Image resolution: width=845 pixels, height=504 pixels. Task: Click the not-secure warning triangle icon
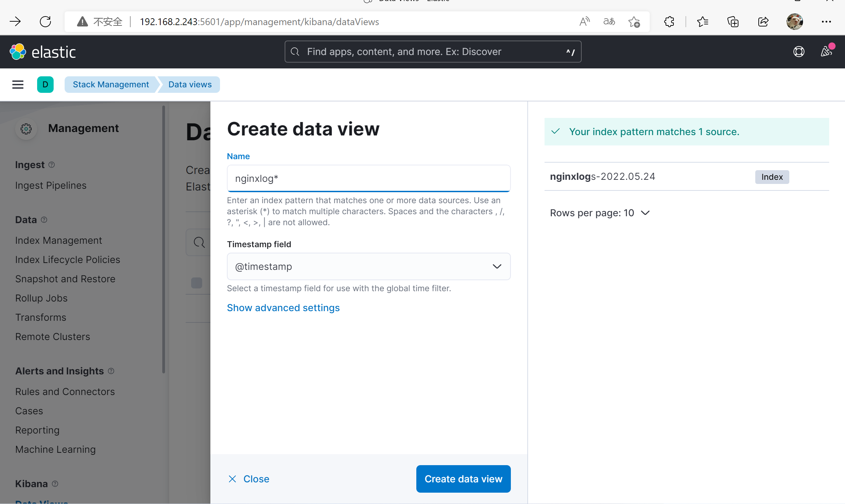[x=82, y=22]
